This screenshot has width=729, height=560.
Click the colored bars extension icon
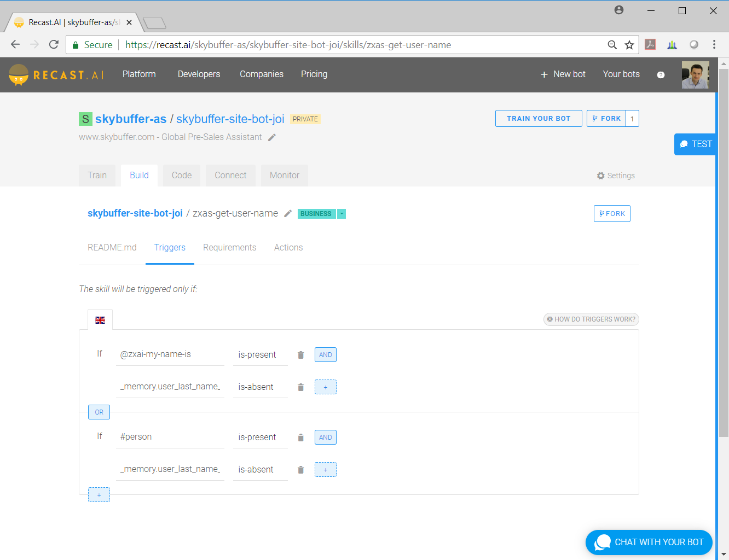tap(672, 45)
